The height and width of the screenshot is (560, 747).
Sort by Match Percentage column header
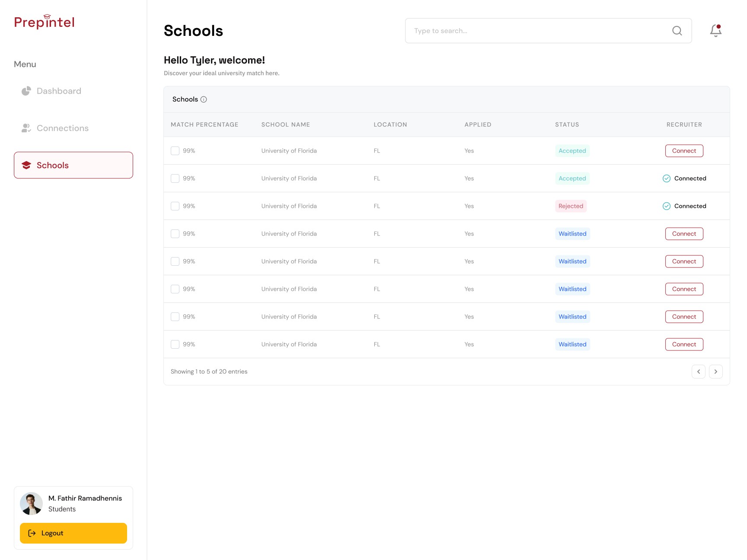coord(204,124)
